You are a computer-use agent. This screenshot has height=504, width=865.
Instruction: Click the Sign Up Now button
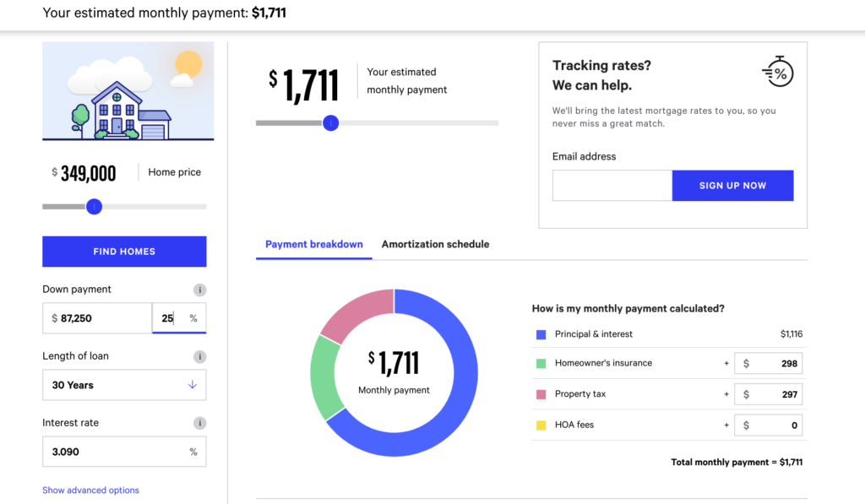pos(732,186)
